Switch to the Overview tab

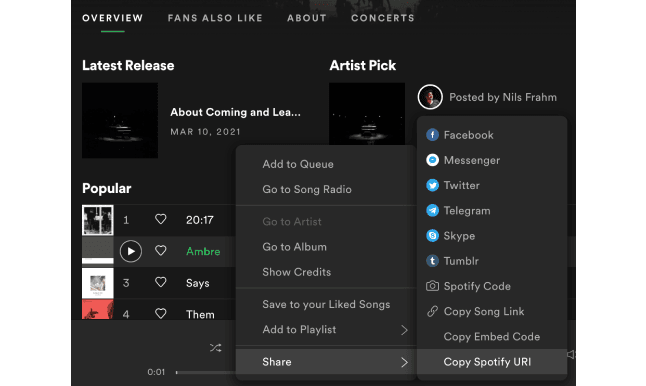(x=112, y=18)
